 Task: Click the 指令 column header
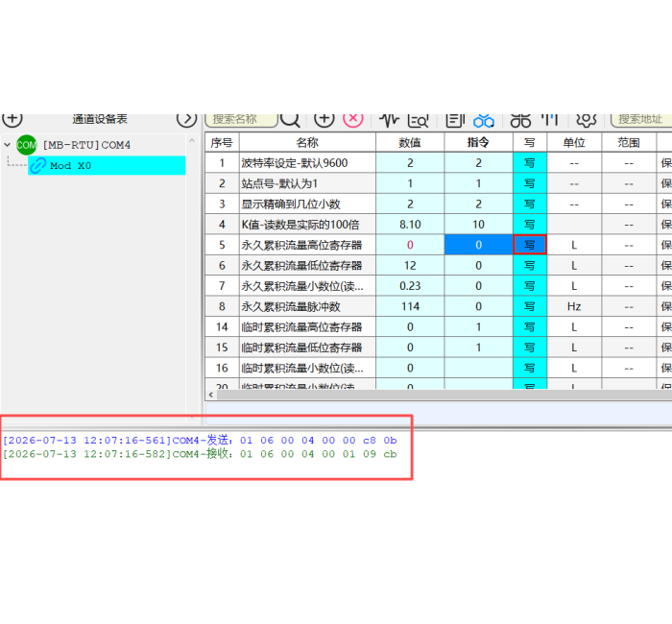click(478, 142)
